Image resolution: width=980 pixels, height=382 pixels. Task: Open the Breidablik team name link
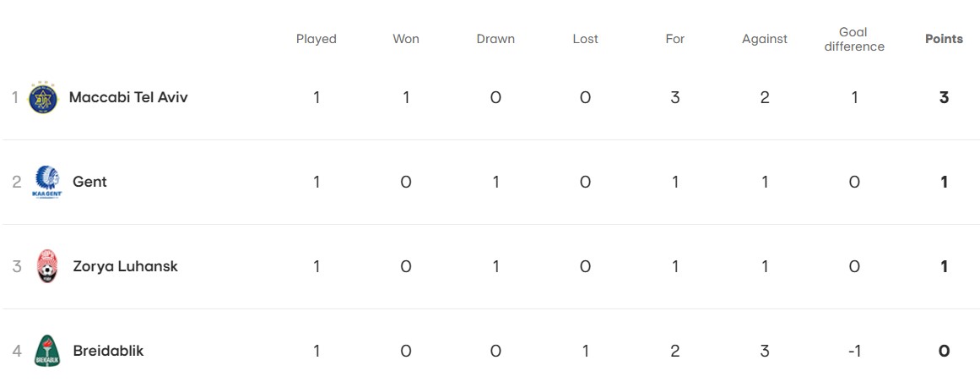pyautogui.click(x=108, y=351)
